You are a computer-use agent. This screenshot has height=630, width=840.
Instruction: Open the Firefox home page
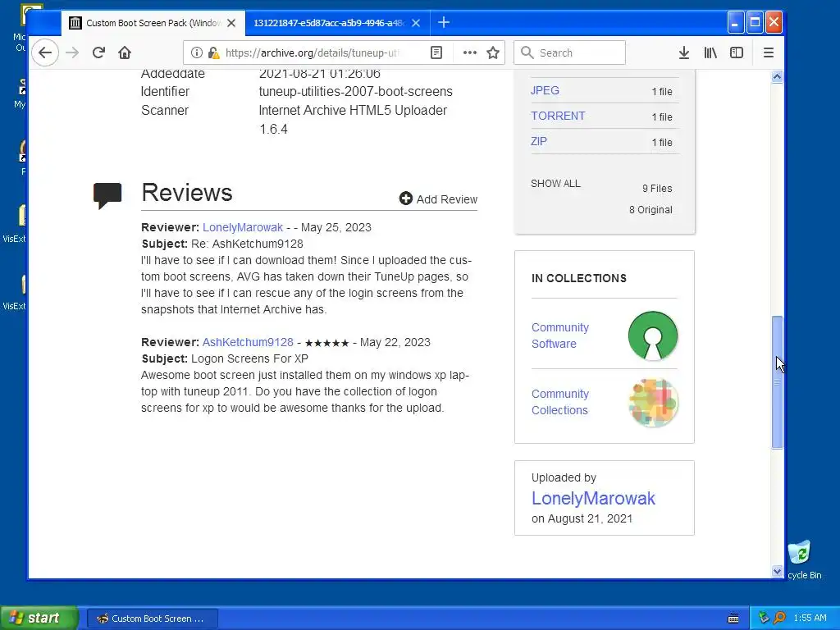click(x=125, y=52)
